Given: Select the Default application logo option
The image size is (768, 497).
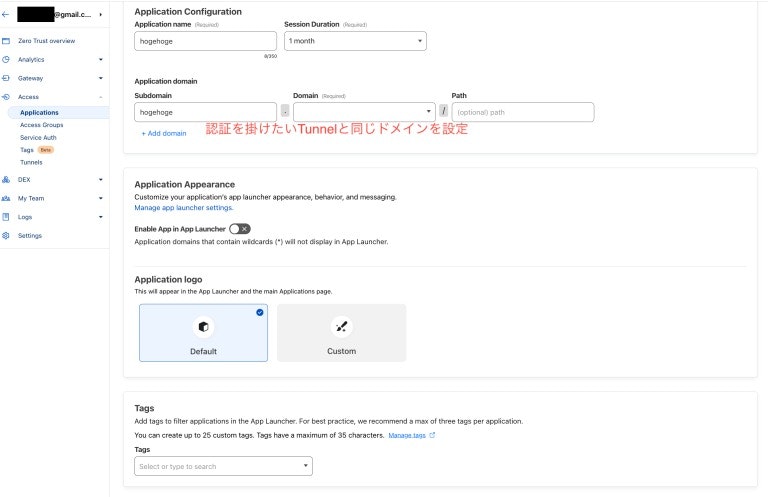Looking at the screenshot, I should (x=203, y=333).
